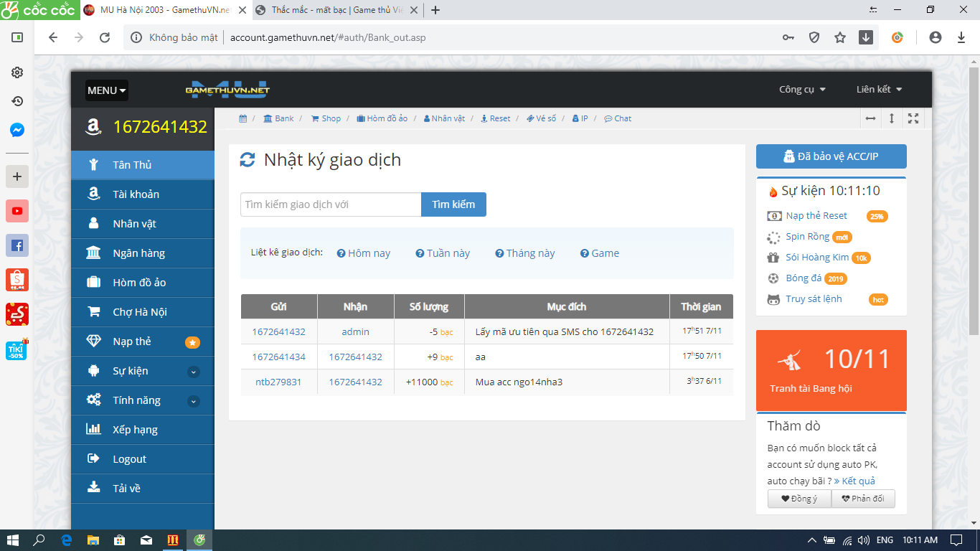Viewport: 980px width, 551px height.
Task: Open YouTube shortcut in sidebar
Action: click(x=17, y=211)
